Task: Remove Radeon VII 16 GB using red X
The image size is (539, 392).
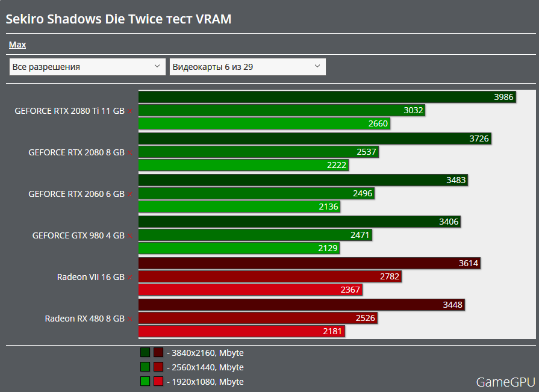Action: point(129,278)
